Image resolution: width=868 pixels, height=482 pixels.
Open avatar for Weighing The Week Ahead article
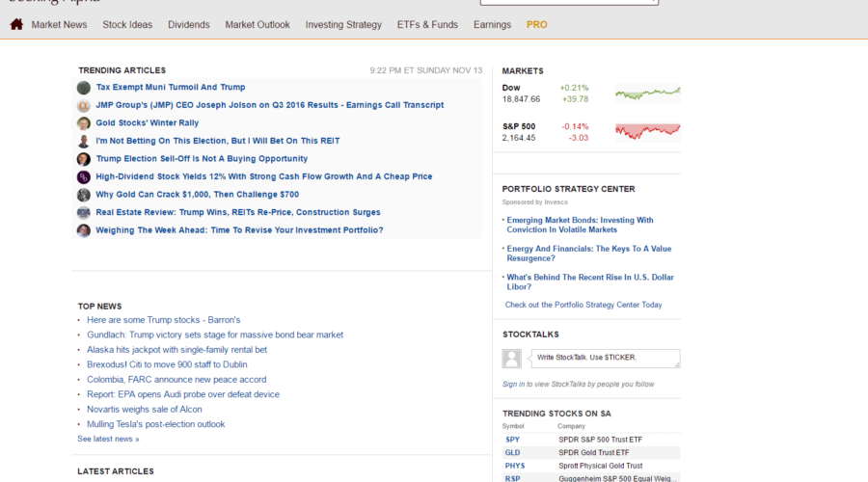click(x=84, y=230)
